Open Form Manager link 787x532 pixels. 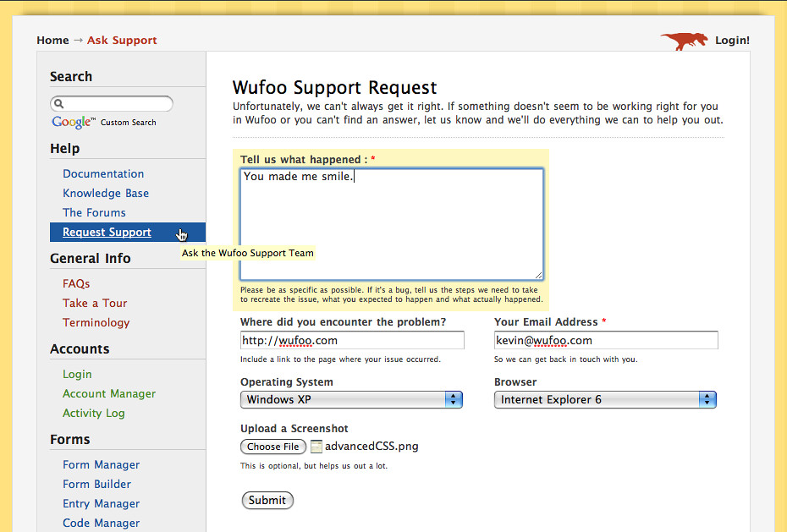[x=102, y=465]
